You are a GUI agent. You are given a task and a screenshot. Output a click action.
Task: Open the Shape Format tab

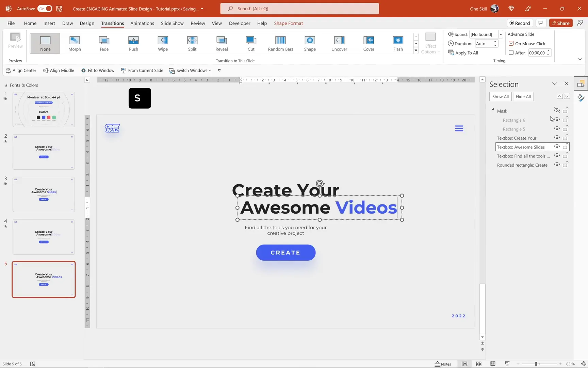pyautogui.click(x=288, y=23)
